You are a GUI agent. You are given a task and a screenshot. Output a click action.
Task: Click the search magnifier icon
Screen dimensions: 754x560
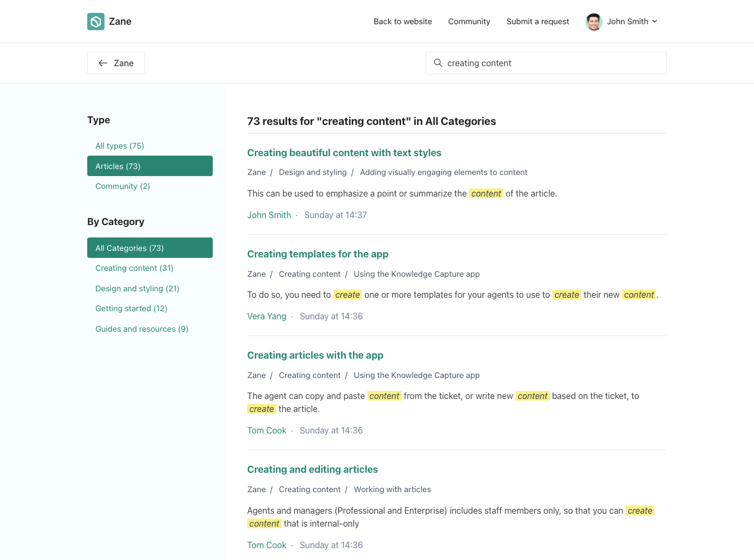point(438,63)
